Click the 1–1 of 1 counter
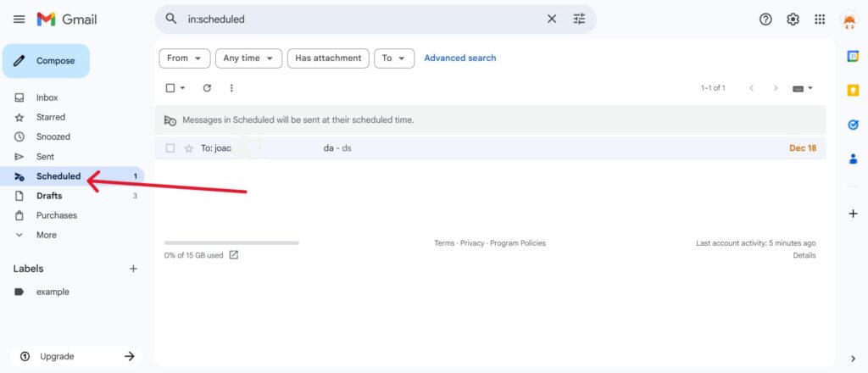 click(x=713, y=88)
